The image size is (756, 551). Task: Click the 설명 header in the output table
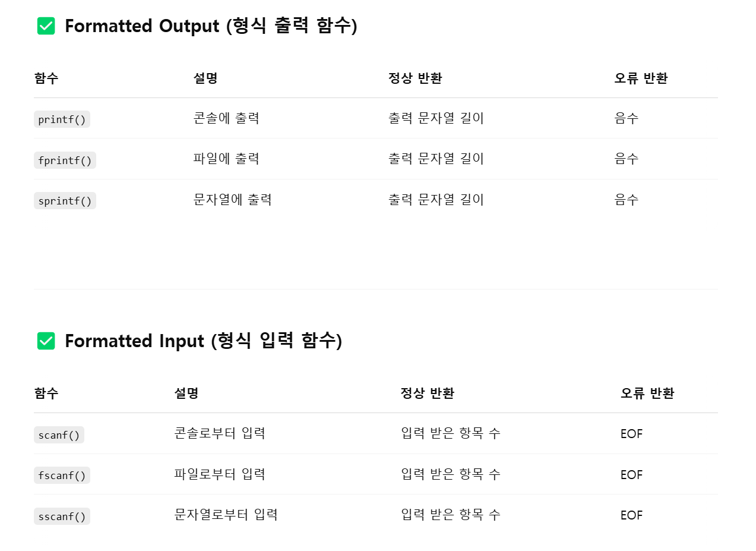coord(205,78)
